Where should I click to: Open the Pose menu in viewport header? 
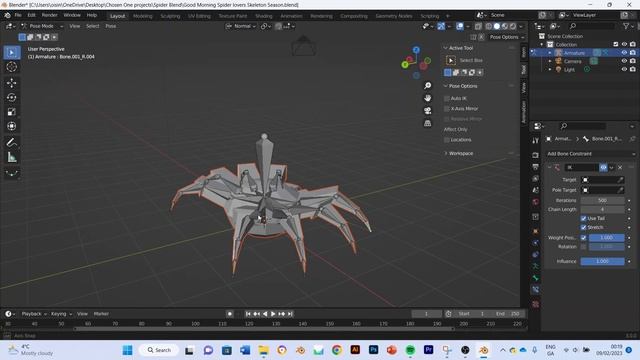tap(111, 26)
